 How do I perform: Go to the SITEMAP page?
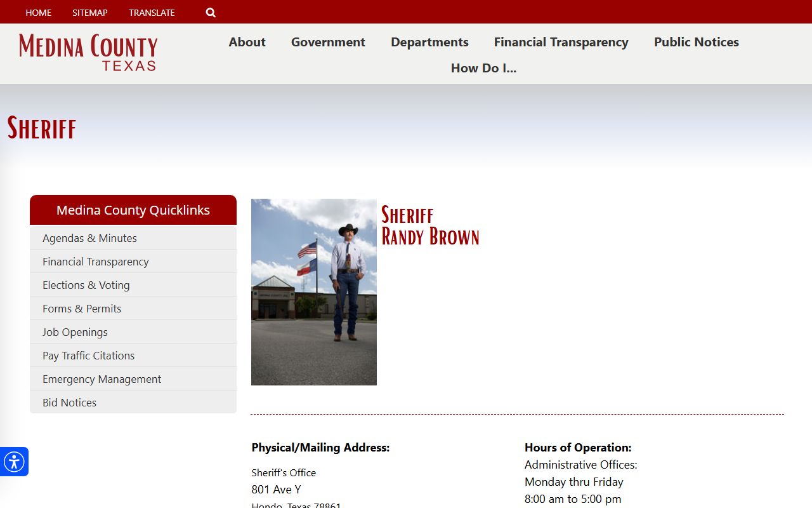pos(89,13)
